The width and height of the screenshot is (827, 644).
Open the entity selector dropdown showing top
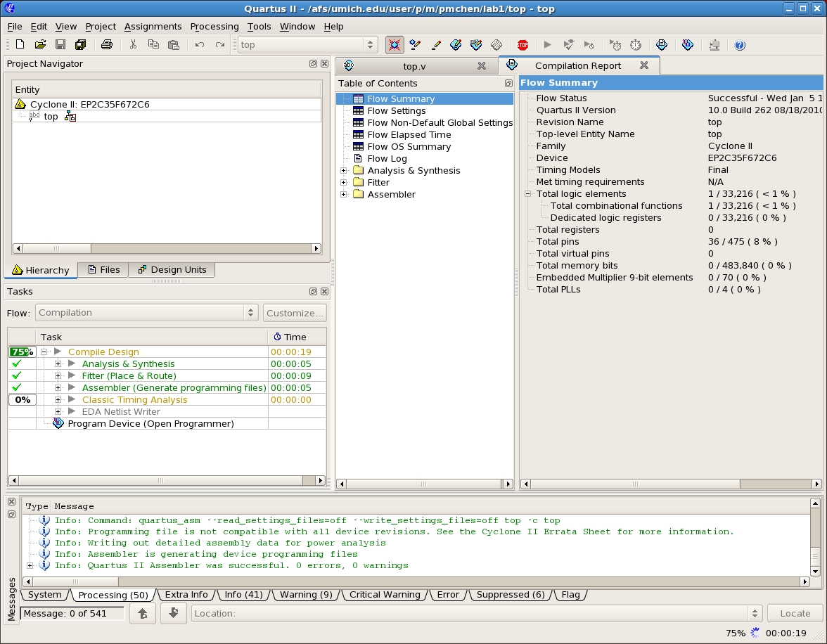click(307, 45)
